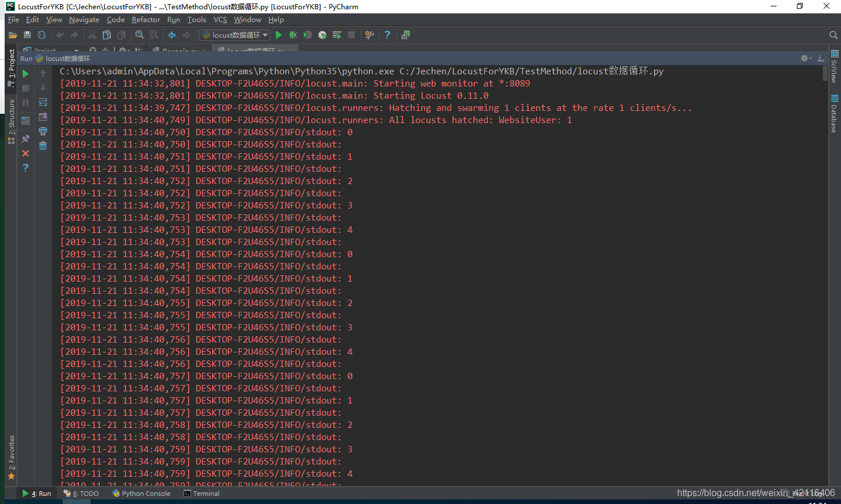The width and height of the screenshot is (841, 504).
Task: Open the Window menu
Action: tap(247, 20)
